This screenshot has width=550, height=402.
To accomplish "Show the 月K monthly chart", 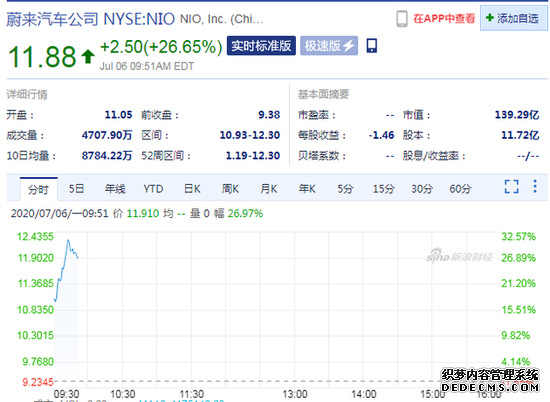I will (269, 189).
